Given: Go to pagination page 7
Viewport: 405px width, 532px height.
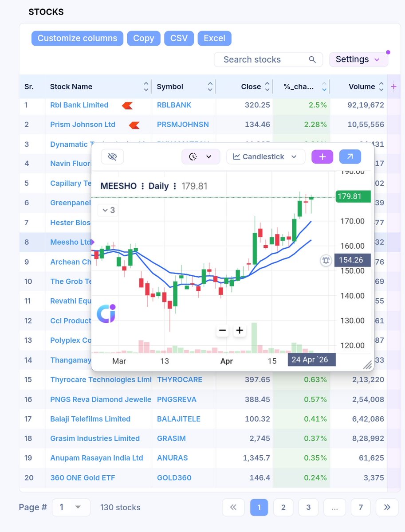Looking at the screenshot, I should [x=361, y=507].
